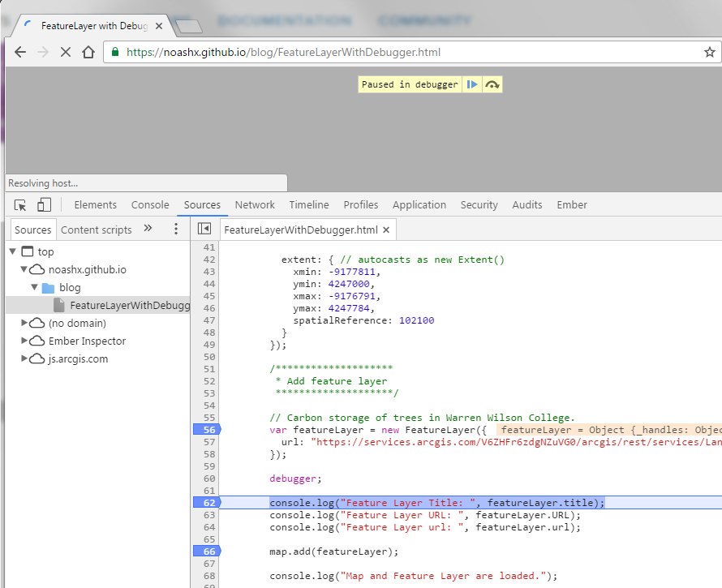Add breakpoint at line 68 gutter

(x=209, y=576)
